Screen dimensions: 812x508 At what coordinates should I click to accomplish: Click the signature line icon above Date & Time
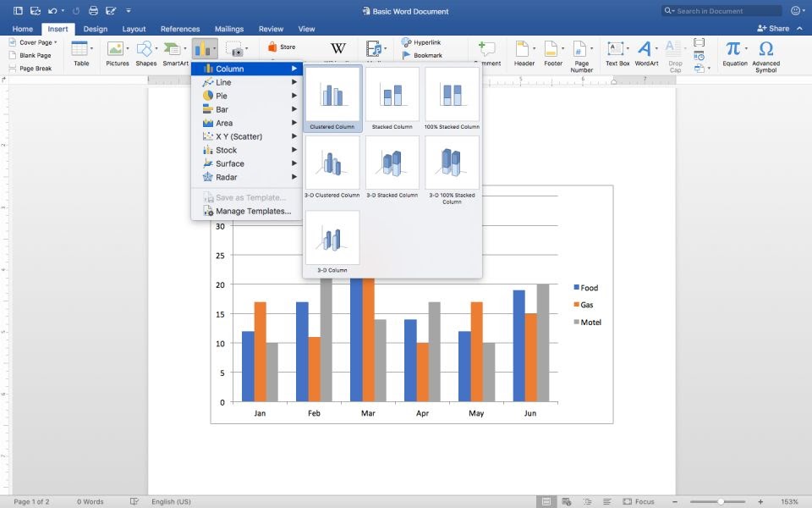[700, 42]
